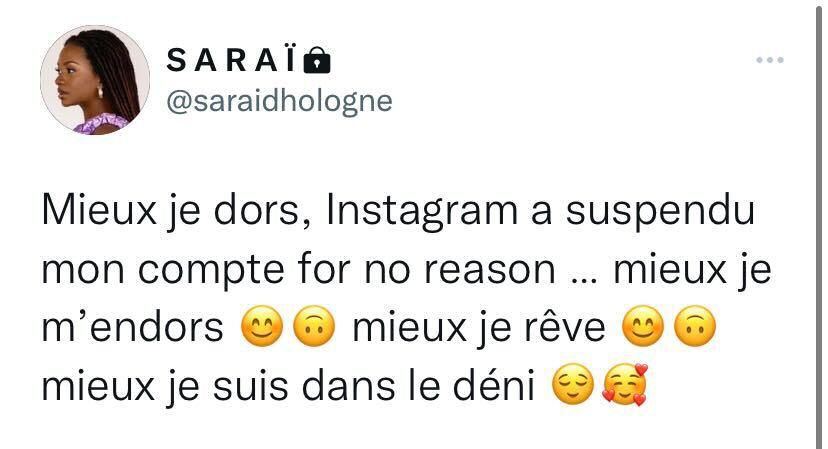The height and width of the screenshot is (449, 828).
Task: Click the word Instagram in the tweet
Action: click(x=422, y=212)
